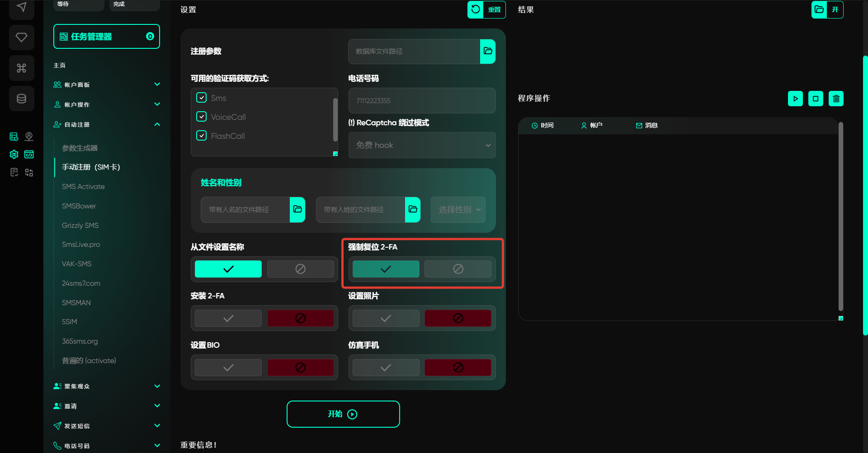Uncheck the VoiceCall verification checkbox

[x=202, y=117]
